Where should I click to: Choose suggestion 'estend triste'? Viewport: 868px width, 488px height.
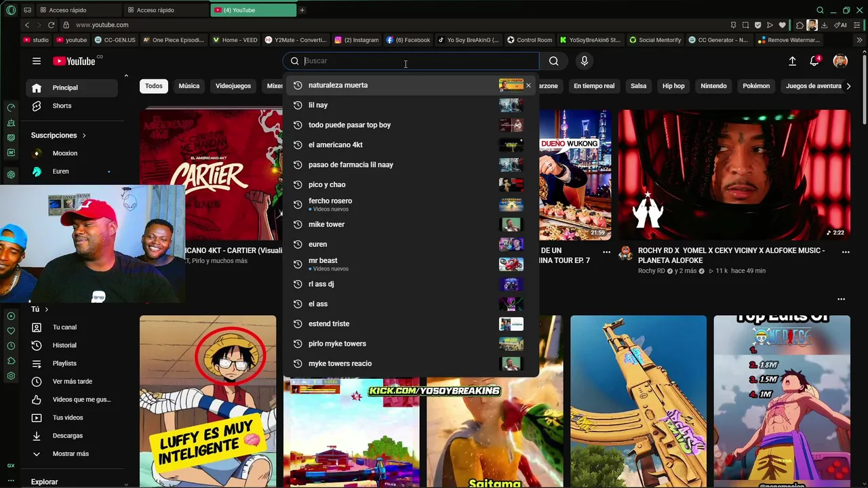[411, 324]
